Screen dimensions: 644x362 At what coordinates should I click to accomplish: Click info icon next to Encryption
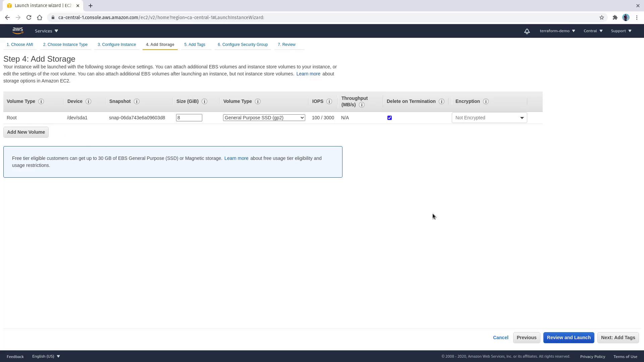tap(486, 102)
